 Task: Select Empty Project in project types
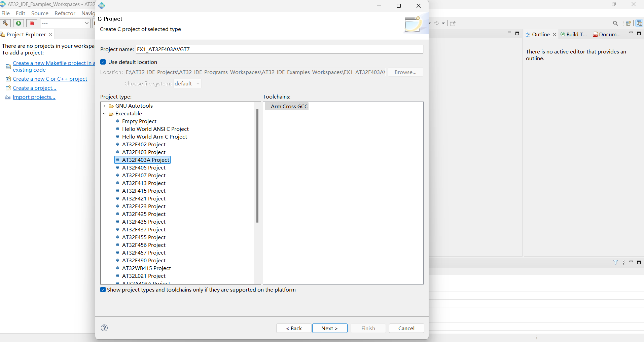click(x=139, y=121)
